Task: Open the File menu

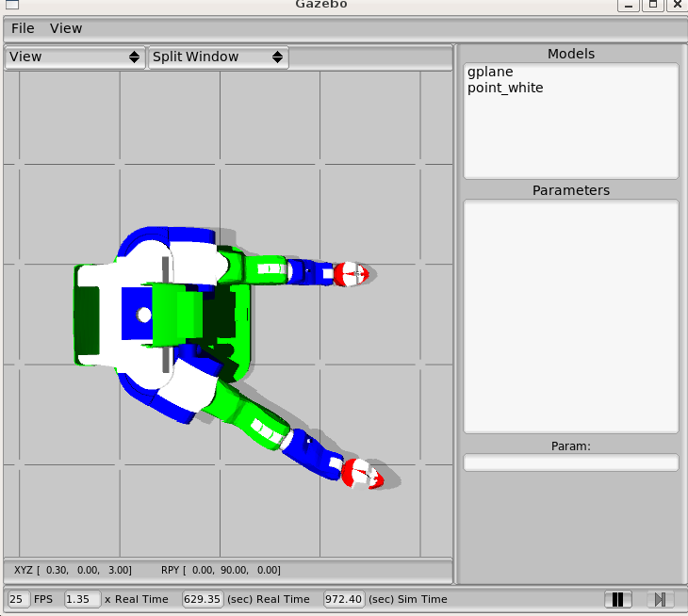Action: (23, 28)
